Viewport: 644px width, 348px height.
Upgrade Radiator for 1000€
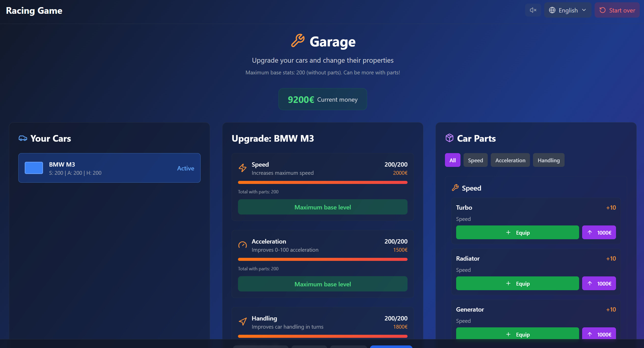pyautogui.click(x=599, y=283)
